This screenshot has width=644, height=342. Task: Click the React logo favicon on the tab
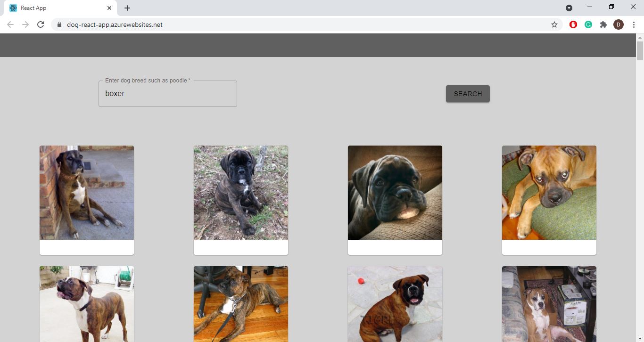(13, 8)
